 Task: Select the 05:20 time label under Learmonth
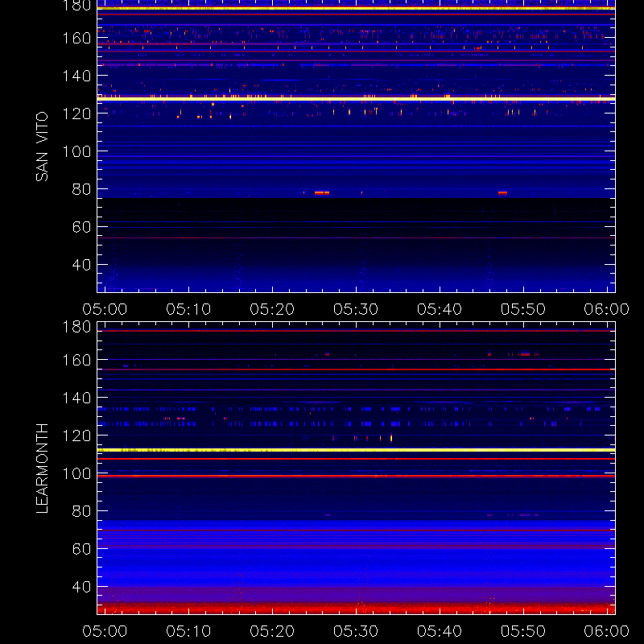(x=272, y=631)
